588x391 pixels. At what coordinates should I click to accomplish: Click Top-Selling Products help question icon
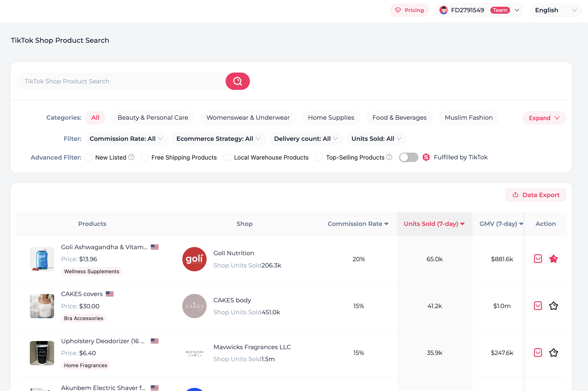389,157
